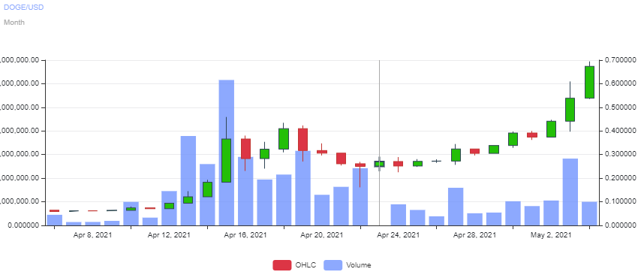Screen dimensions: 644x278
Task: Toggle the Volume series in the legend
Action: tap(348, 265)
